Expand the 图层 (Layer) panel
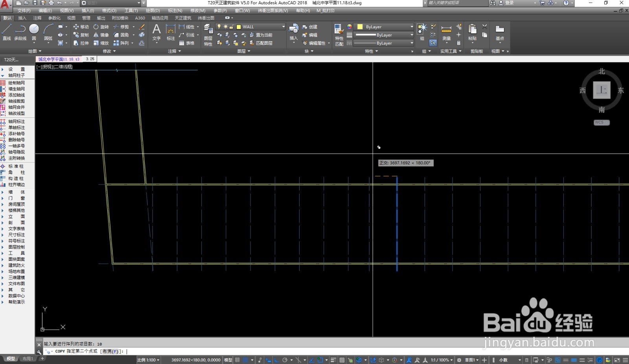The image size is (629, 364). tap(244, 51)
